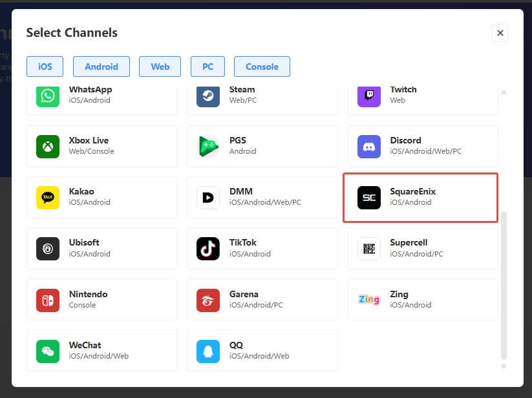Choose the Supercell channel card
The width and height of the screenshot is (532, 398).
coord(422,249)
